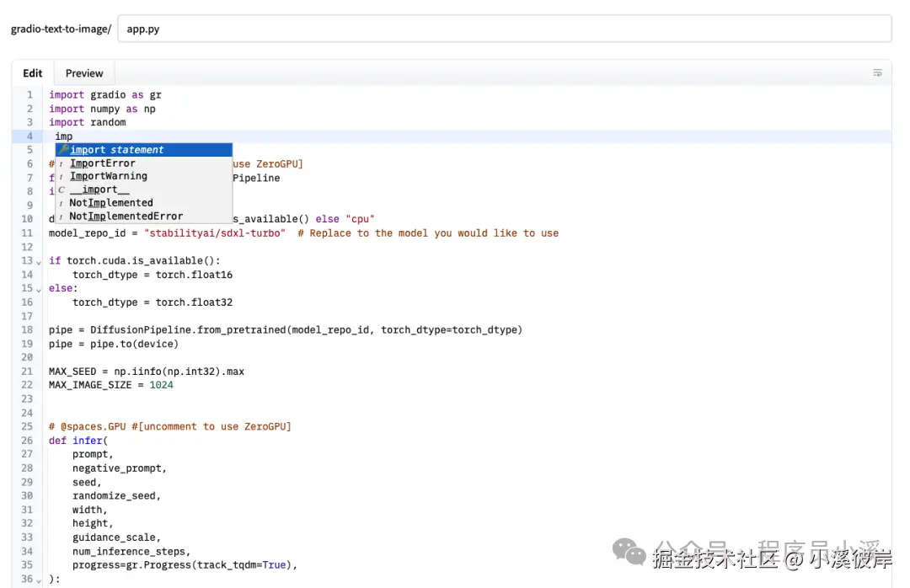Click 'torch_dtype = torch.float32' line
Image resolution: width=910 pixels, height=588 pixels.
153,302
